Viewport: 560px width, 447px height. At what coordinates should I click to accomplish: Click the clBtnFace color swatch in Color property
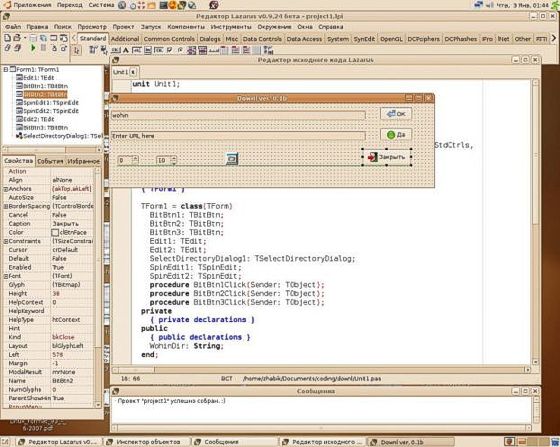click(55, 233)
